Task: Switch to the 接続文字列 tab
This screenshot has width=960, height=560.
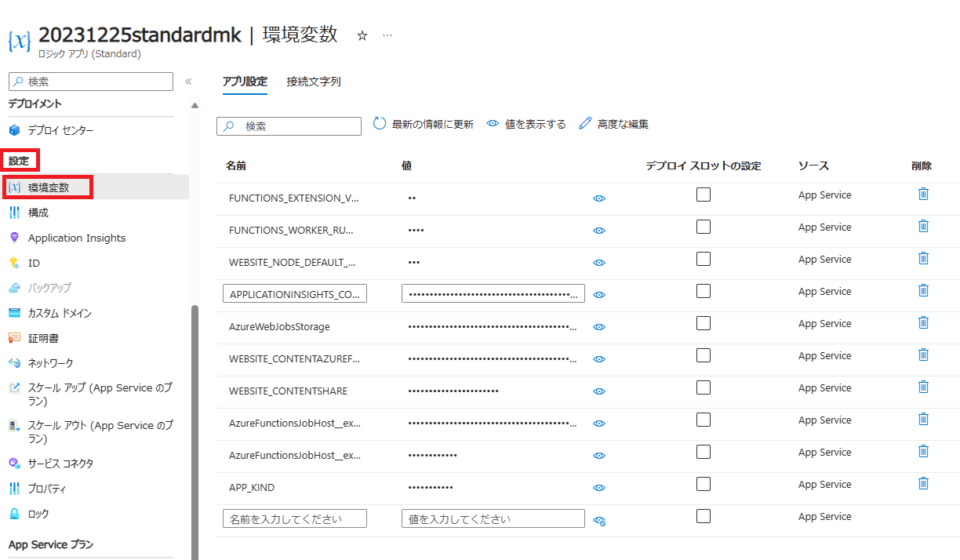Action: click(x=314, y=82)
